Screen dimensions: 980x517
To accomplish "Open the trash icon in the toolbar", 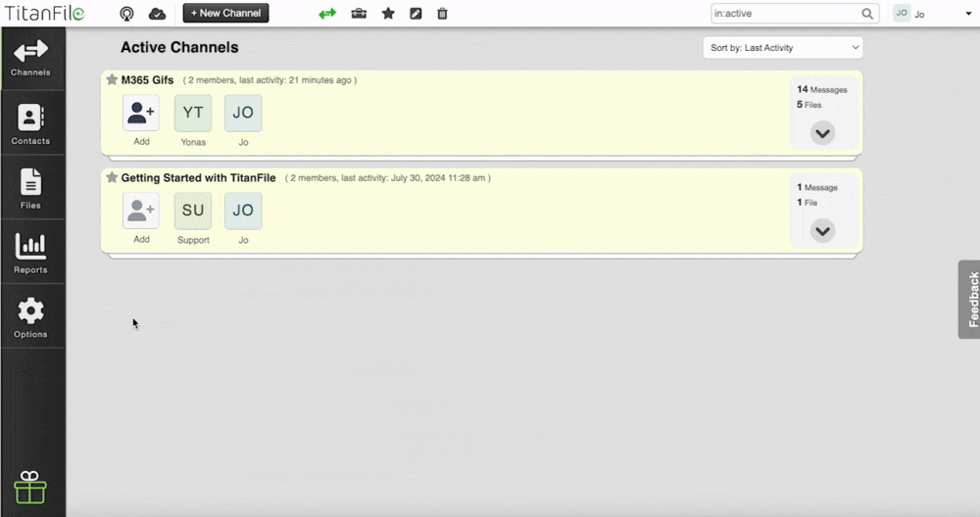I will pyautogui.click(x=442, y=13).
